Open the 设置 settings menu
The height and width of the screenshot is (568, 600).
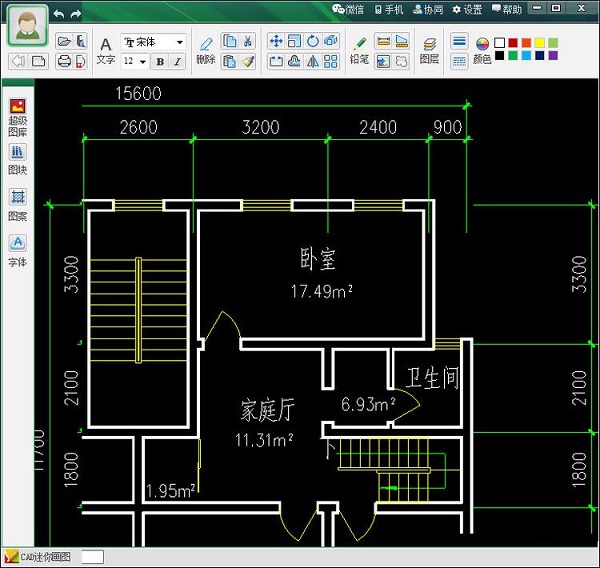coord(467,9)
